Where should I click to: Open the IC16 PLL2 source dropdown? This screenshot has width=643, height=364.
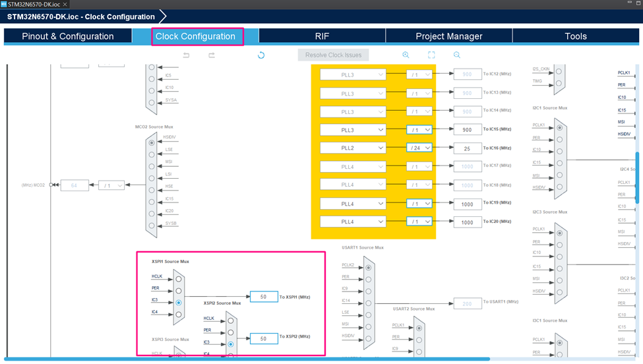[x=353, y=148]
